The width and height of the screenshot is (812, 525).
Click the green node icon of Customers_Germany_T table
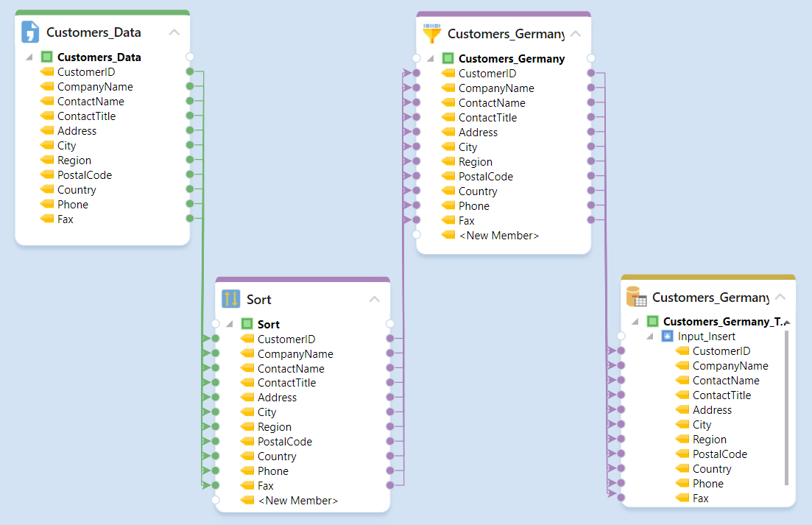[x=652, y=322]
